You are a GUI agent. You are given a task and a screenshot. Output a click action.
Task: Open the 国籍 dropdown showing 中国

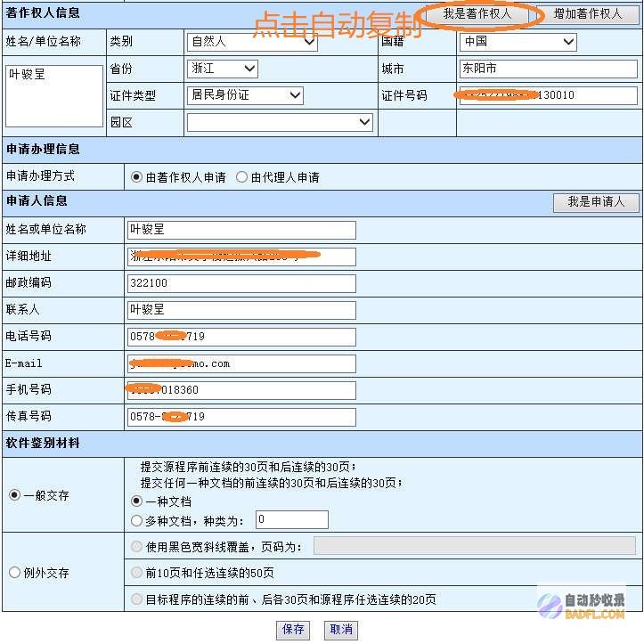coord(518,42)
